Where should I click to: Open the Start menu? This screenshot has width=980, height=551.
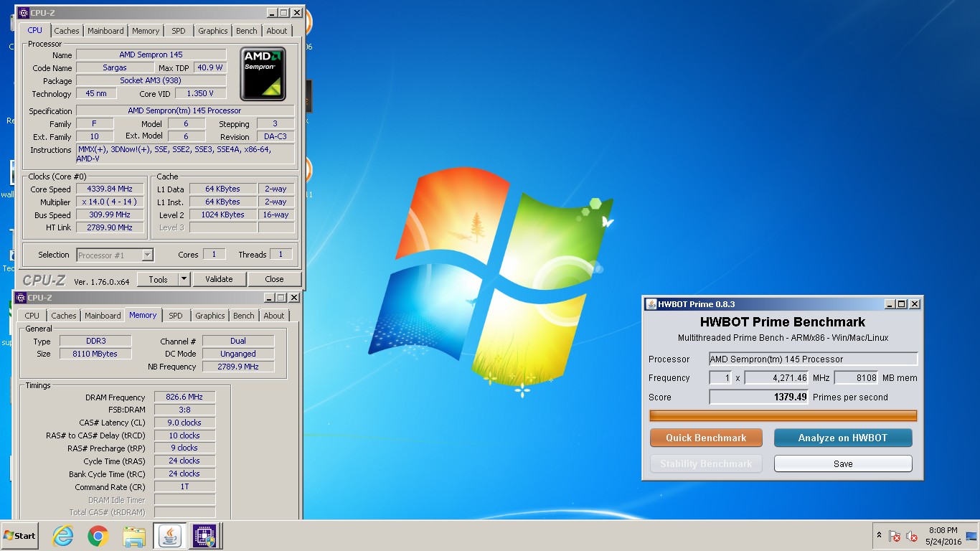19,536
